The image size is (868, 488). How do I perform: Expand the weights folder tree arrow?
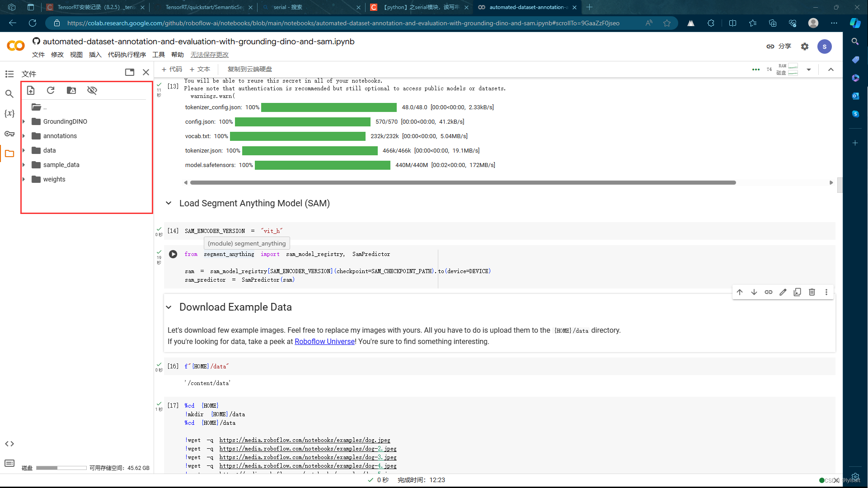pos(24,179)
